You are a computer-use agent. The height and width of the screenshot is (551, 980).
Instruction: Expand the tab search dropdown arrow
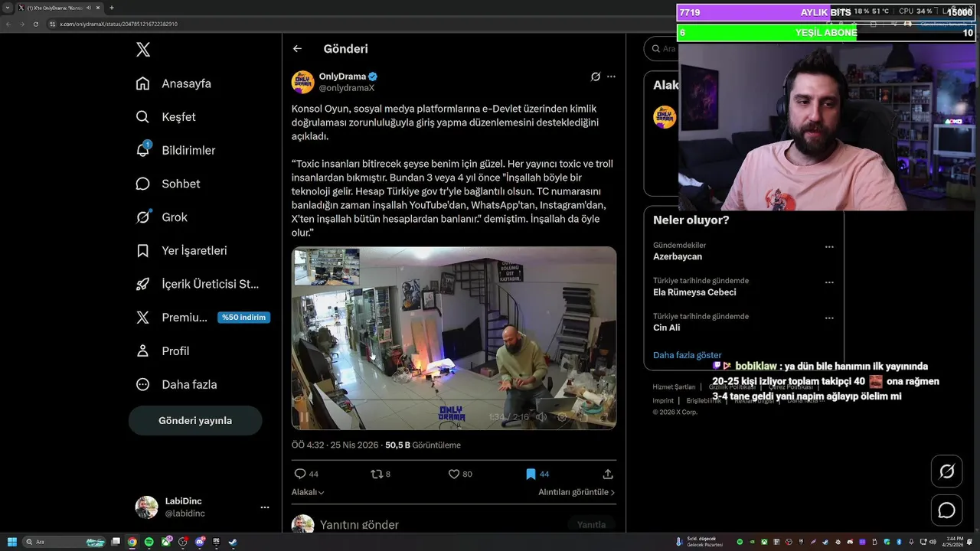point(8,8)
